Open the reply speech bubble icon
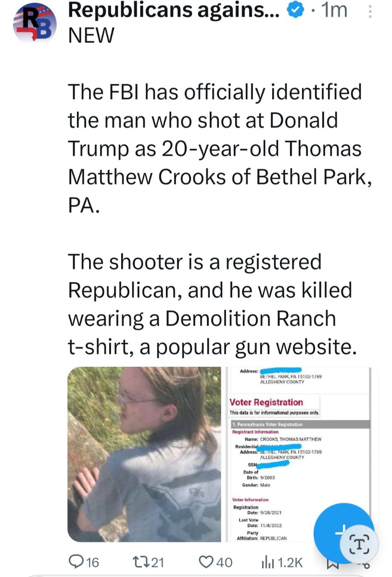 [x=76, y=562]
